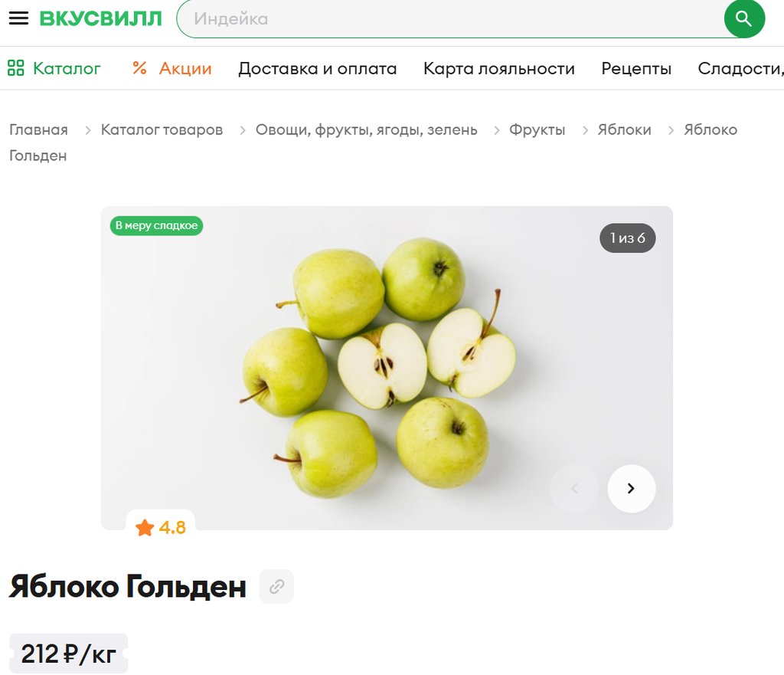The width and height of the screenshot is (784, 675).
Task: Open Овощи, фрукты, ягоды, зелень breadcrumb
Action: tap(366, 130)
